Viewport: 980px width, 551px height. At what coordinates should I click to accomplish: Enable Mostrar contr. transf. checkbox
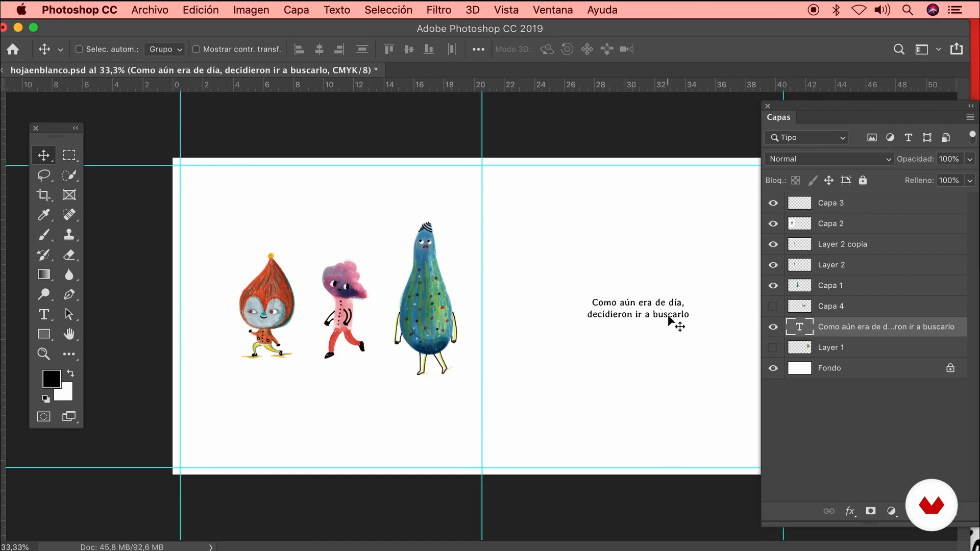point(196,49)
